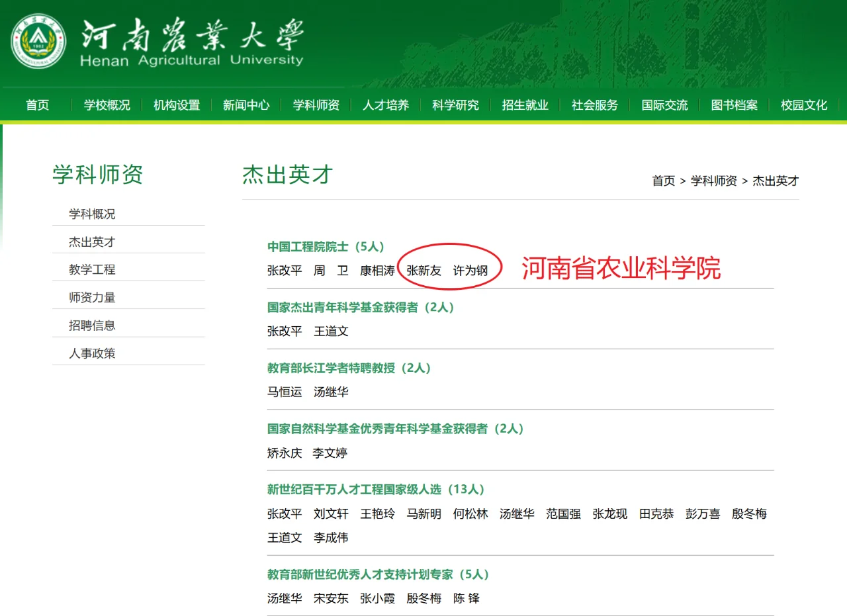
Task: Open 首页 in the top navigation bar
Action: pyautogui.click(x=38, y=105)
